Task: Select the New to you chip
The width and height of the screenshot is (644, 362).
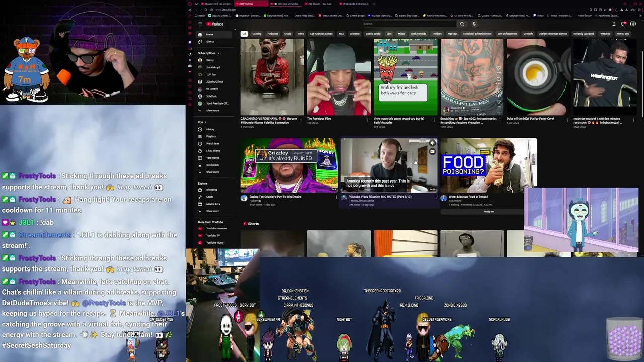Action: tap(623, 34)
